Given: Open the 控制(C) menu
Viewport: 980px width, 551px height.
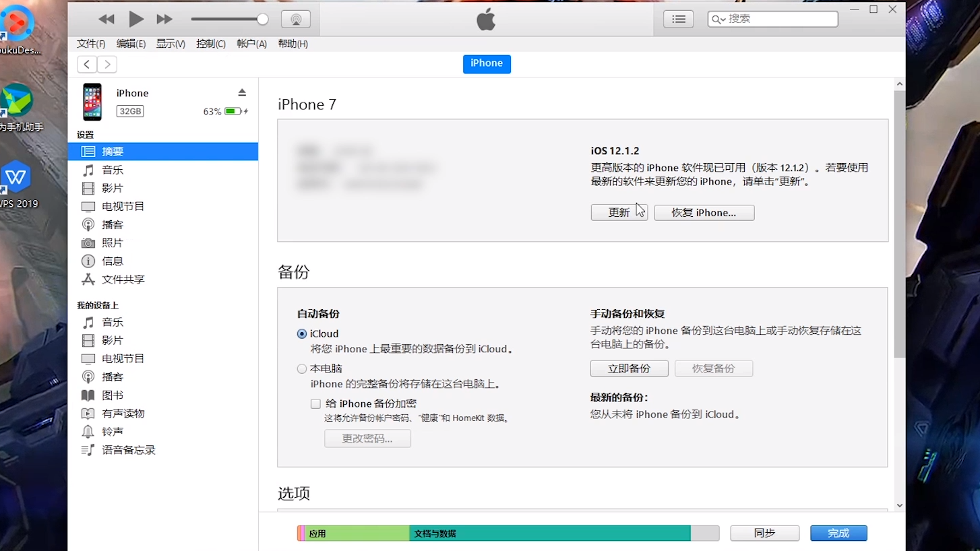Looking at the screenshot, I should (x=211, y=44).
